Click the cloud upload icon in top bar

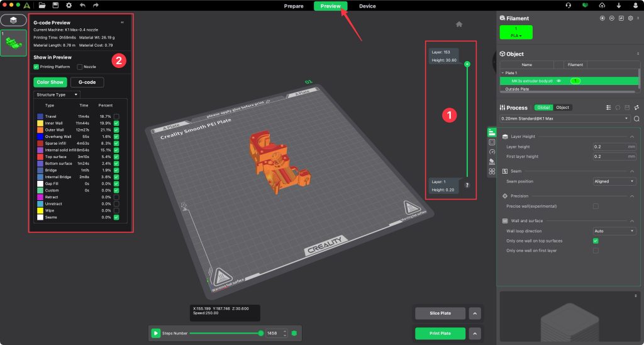pos(602,6)
